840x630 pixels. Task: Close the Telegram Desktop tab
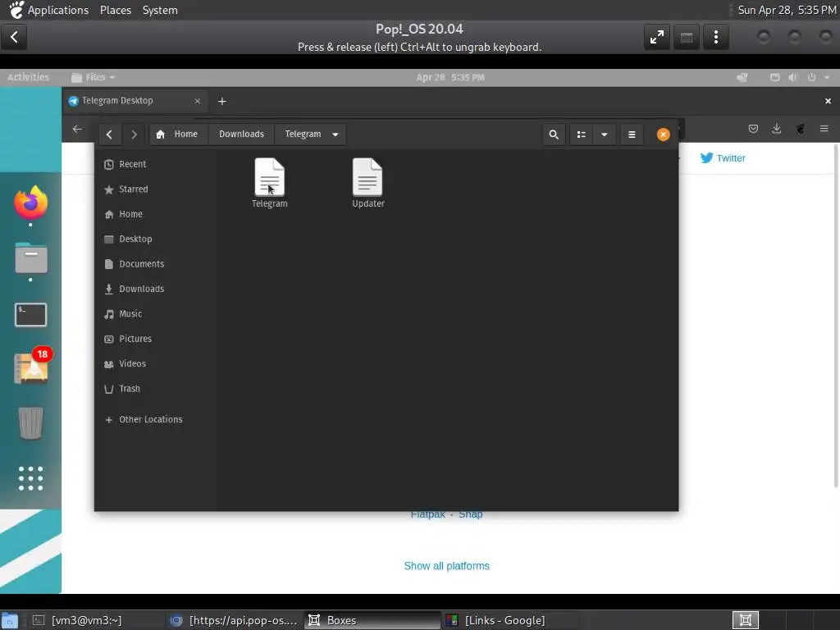tap(197, 101)
